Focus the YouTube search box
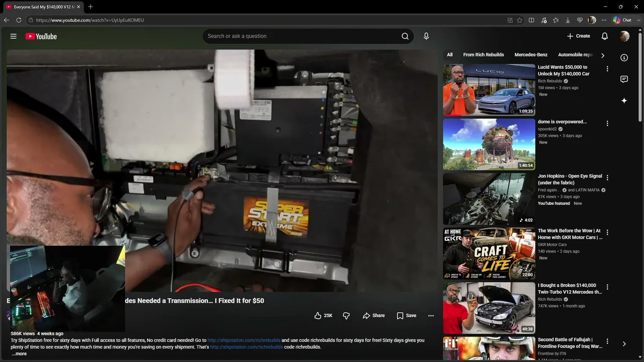This screenshot has width=644, height=362. point(300,36)
